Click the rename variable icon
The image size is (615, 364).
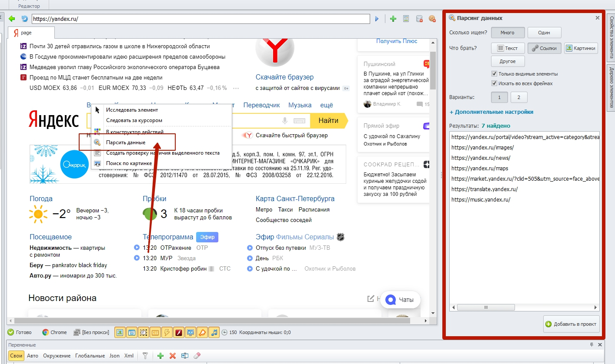point(185,356)
